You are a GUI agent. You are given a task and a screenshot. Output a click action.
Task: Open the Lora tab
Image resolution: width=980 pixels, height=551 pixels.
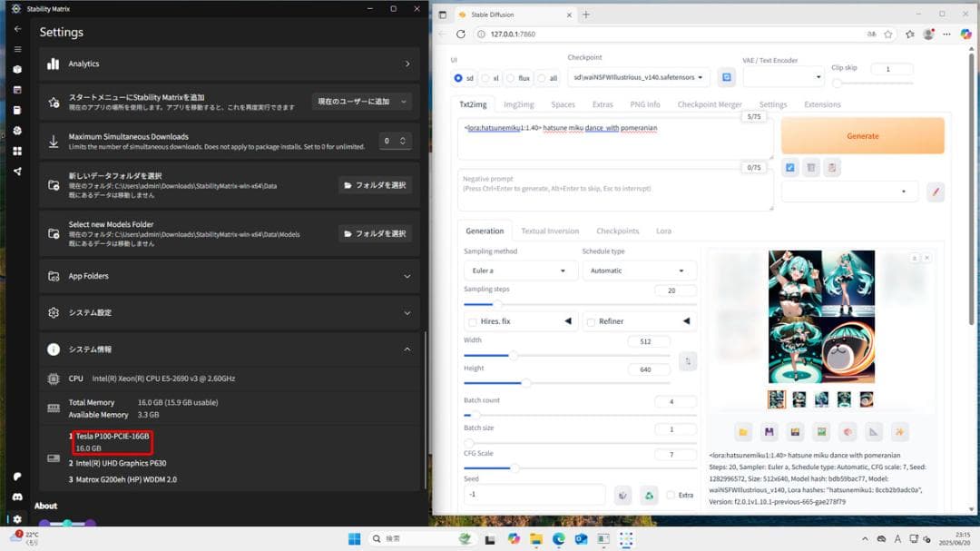pyautogui.click(x=663, y=231)
